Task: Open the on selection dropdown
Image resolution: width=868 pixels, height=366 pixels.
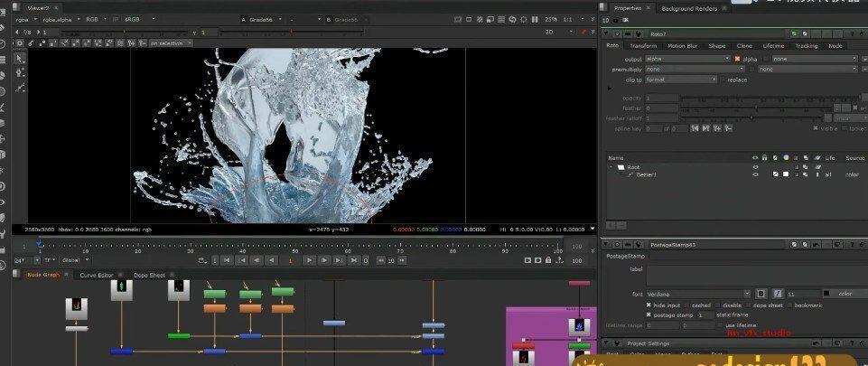Action: 171,42
